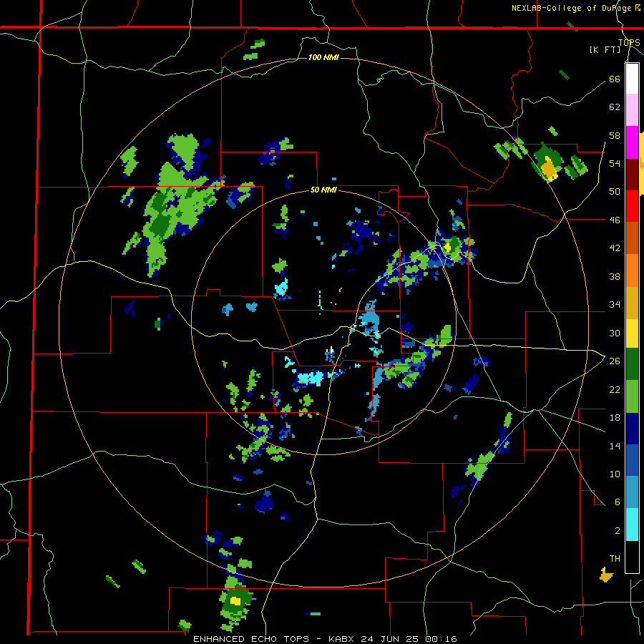This screenshot has width=644, height=644.
Task: Select the dark green legend swatch
Action: pyautogui.click(x=632, y=364)
